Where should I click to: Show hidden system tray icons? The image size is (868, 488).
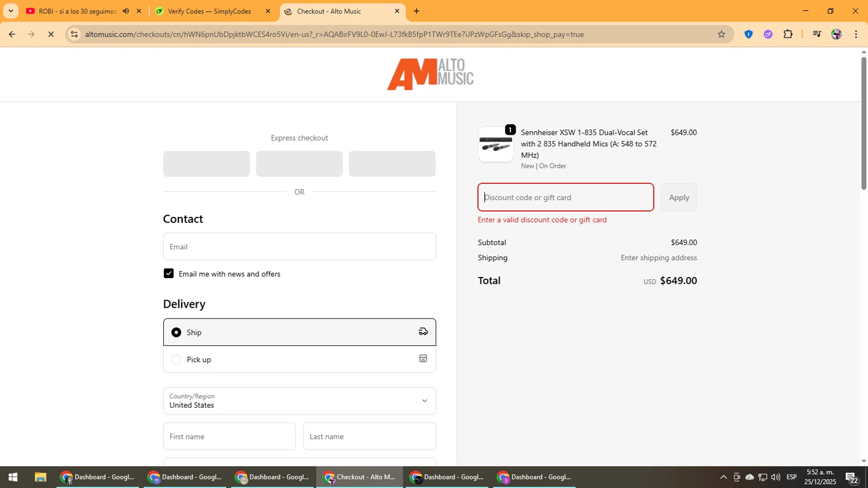[723, 477]
